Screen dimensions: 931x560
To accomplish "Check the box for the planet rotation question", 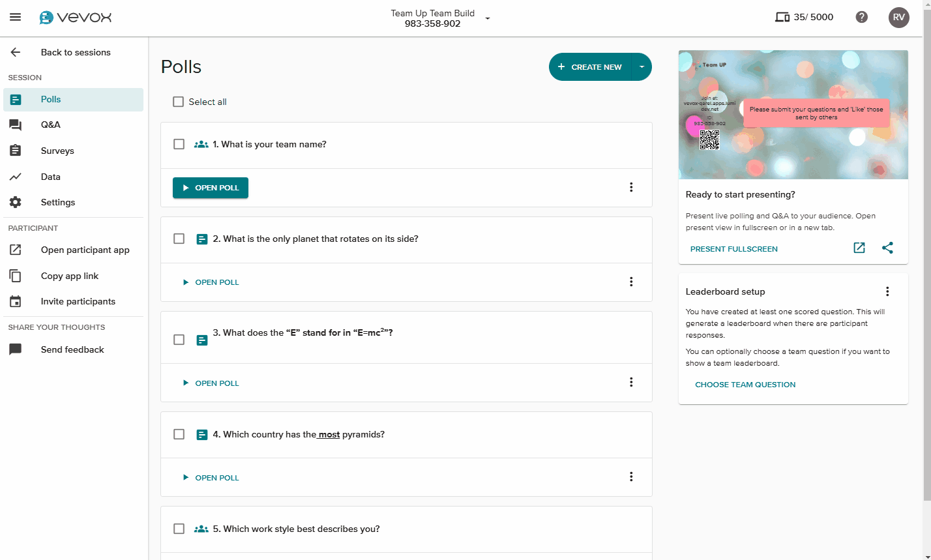I will tap(179, 239).
